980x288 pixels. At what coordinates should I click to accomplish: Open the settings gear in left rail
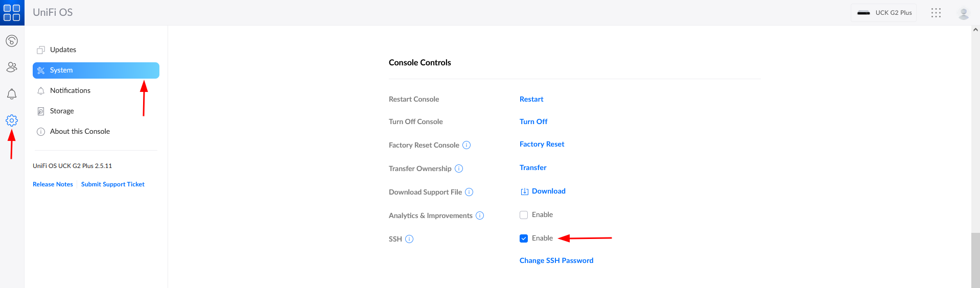click(x=12, y=121)
